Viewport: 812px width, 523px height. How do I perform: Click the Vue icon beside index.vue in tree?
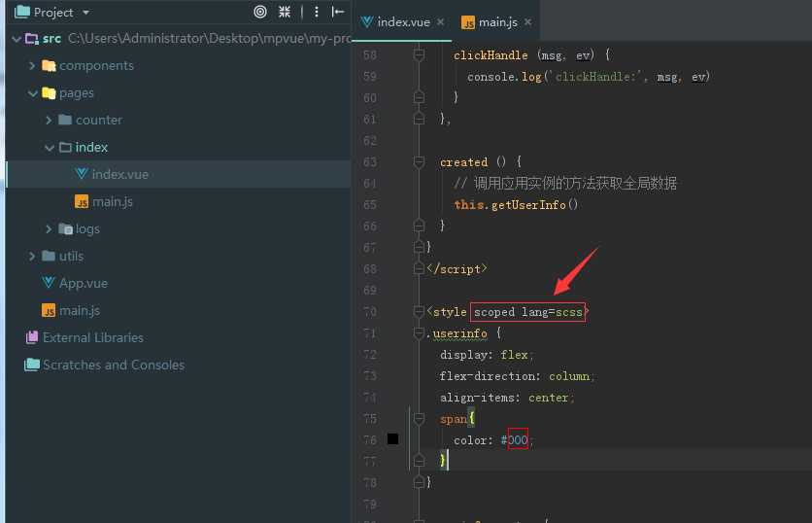point(82,174)
